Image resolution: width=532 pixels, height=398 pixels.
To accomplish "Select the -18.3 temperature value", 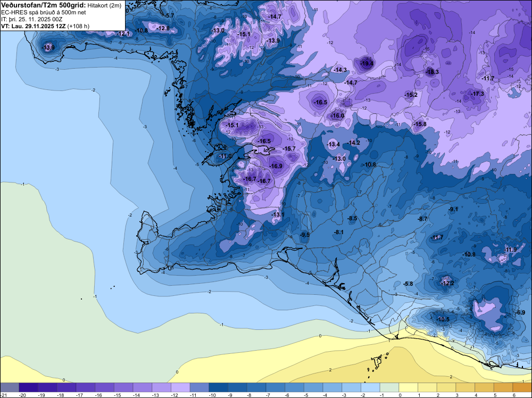I will [x=432, y=72].
